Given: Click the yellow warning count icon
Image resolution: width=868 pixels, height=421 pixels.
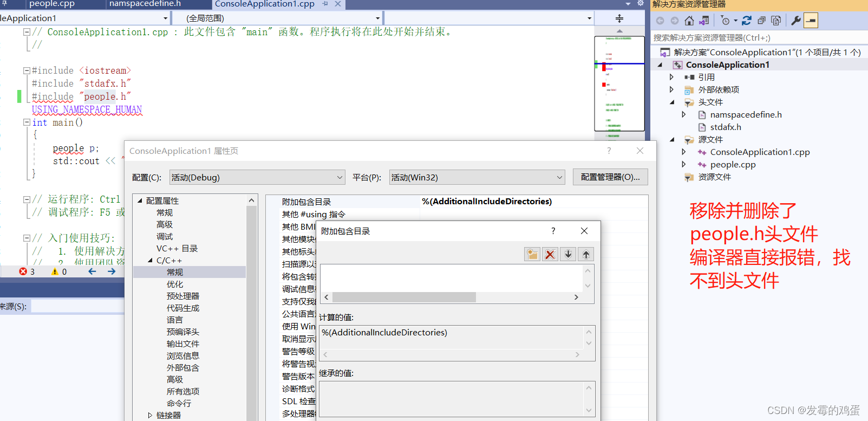Looking at the screenshot, I should point(55,271).
